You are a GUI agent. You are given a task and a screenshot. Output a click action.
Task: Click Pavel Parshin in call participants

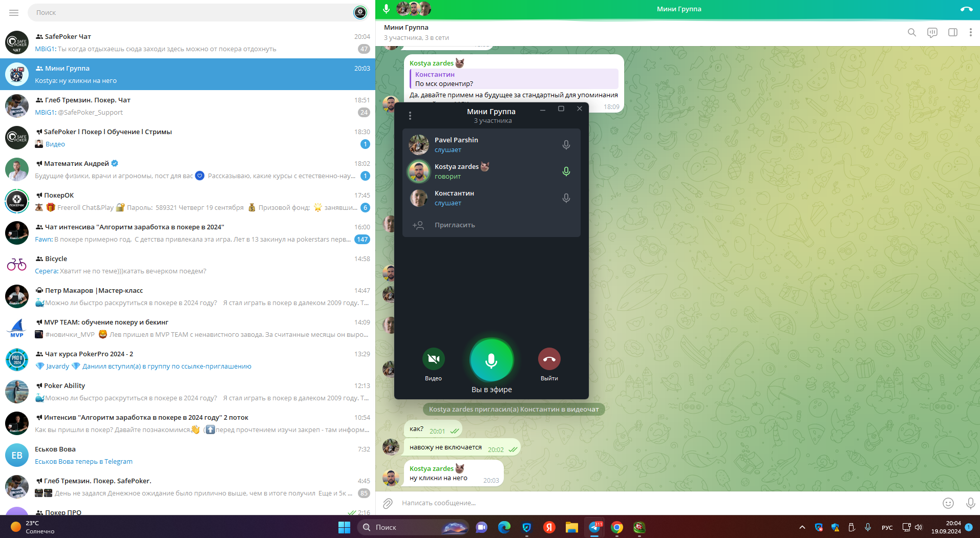click(491, 145)
